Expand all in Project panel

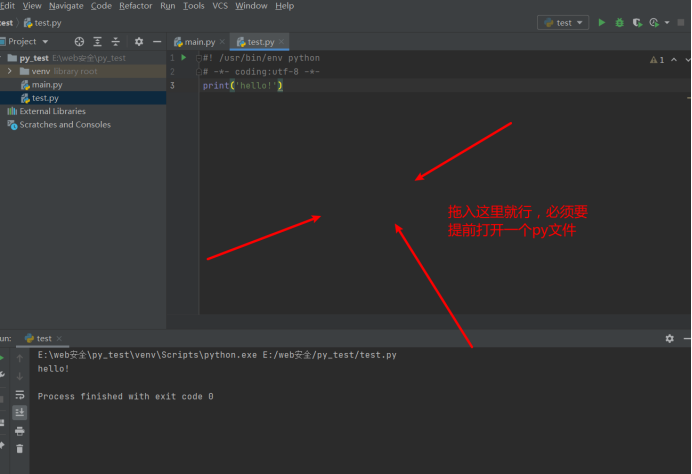click(x=98, y=41)
